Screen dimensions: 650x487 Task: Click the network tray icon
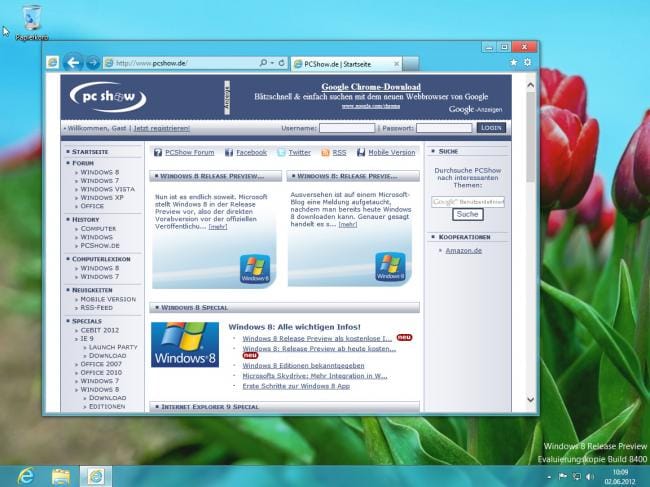click(x=577, y=477)
